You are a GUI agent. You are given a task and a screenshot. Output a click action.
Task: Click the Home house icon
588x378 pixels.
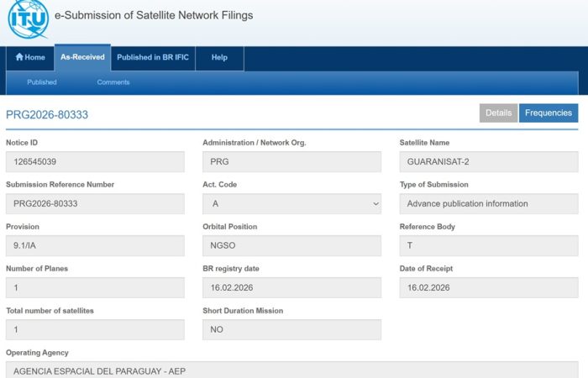[x=19, y=57]
